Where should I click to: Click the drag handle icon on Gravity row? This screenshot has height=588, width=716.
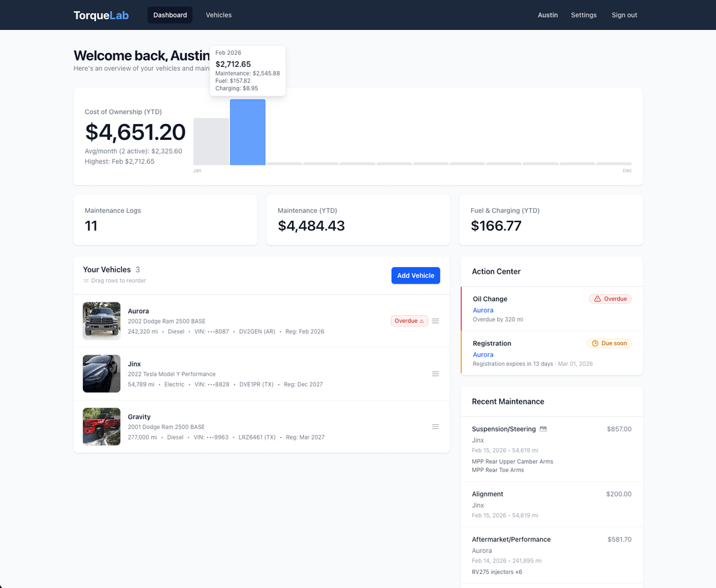(436, 427)
